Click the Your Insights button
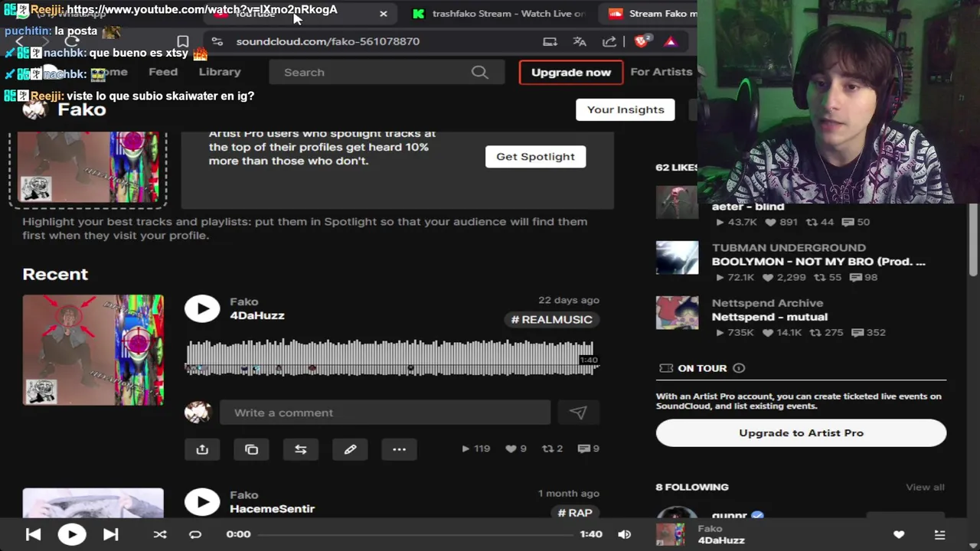This screenshot has height=551, width=980. [626, 109]
